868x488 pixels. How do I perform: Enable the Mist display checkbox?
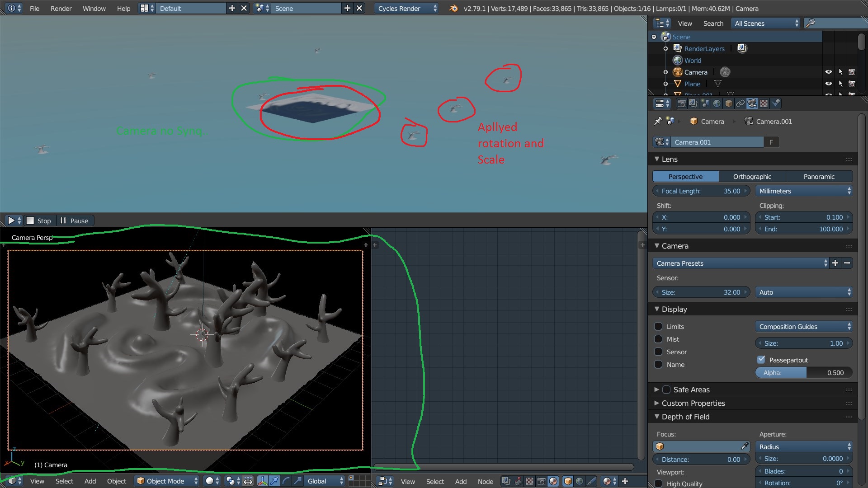[658, 339]
